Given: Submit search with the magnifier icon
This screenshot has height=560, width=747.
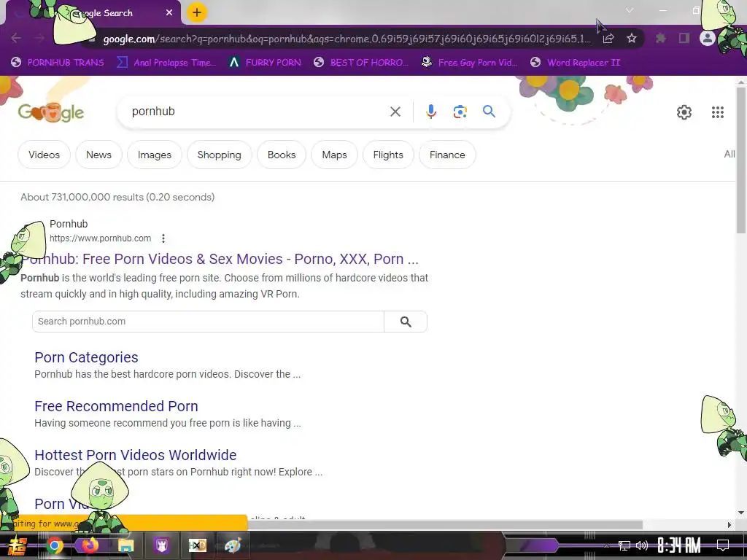Looking at the screenshot, I should tap(489, 112).
